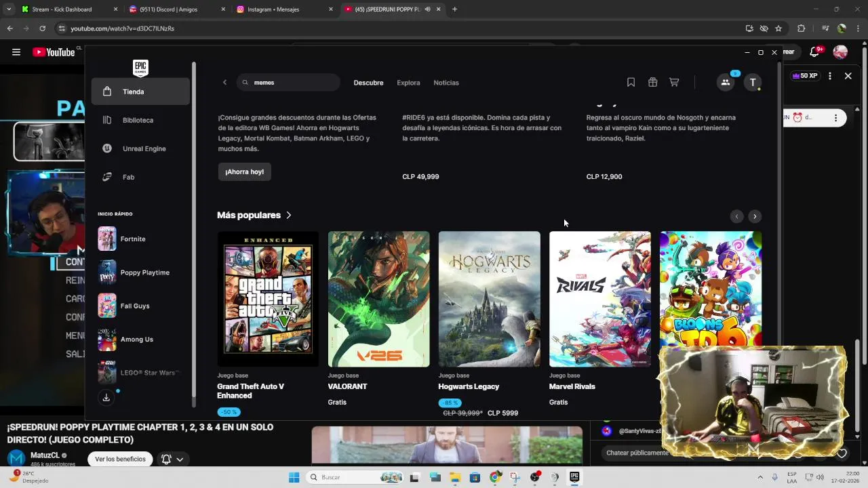Click the YouTube logo
This screenshot has width=868, height=488.
pos(54,52)
